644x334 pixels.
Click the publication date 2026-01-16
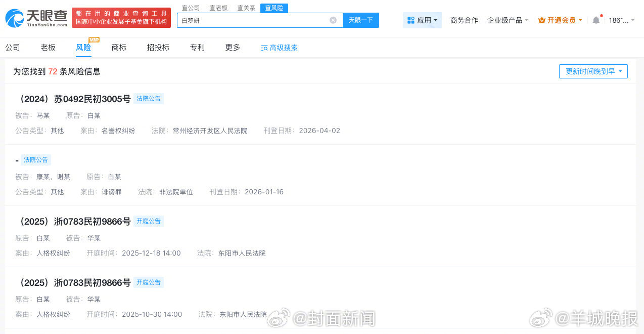coord(264,192)
